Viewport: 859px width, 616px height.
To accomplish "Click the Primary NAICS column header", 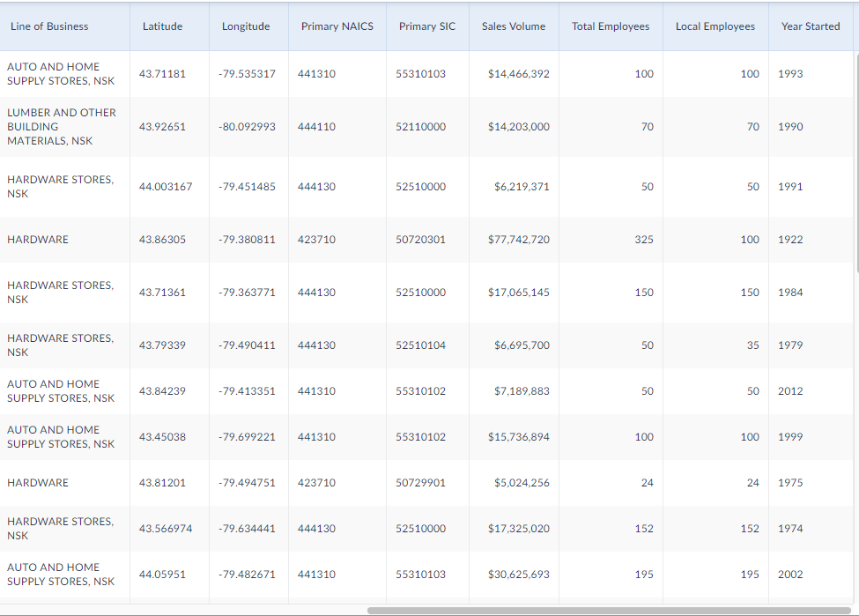I will pyautogui.click(x=337, y=26).
